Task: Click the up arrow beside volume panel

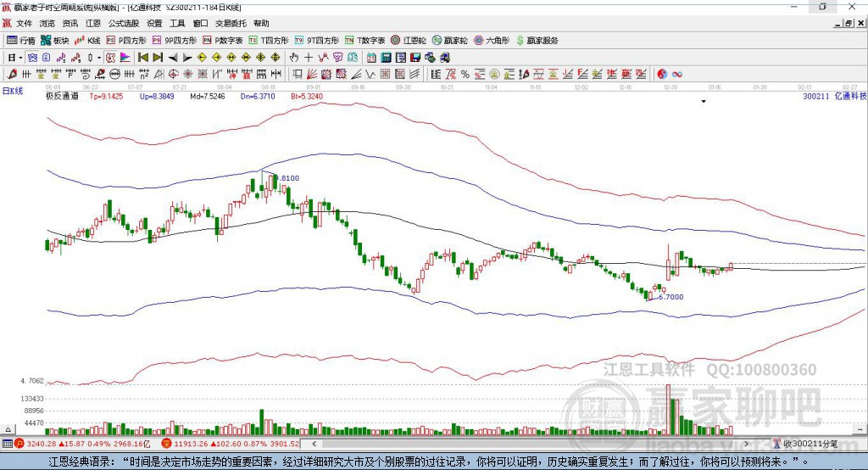Action: (8, 429)
